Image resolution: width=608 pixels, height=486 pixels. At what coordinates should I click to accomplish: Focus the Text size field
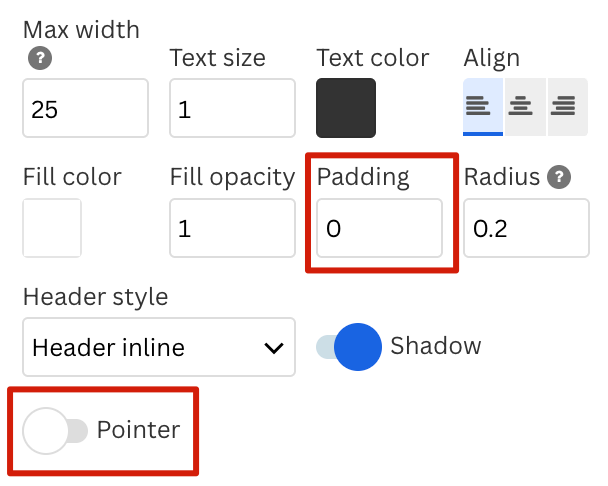pyautogui.click(x=232, y=108)
